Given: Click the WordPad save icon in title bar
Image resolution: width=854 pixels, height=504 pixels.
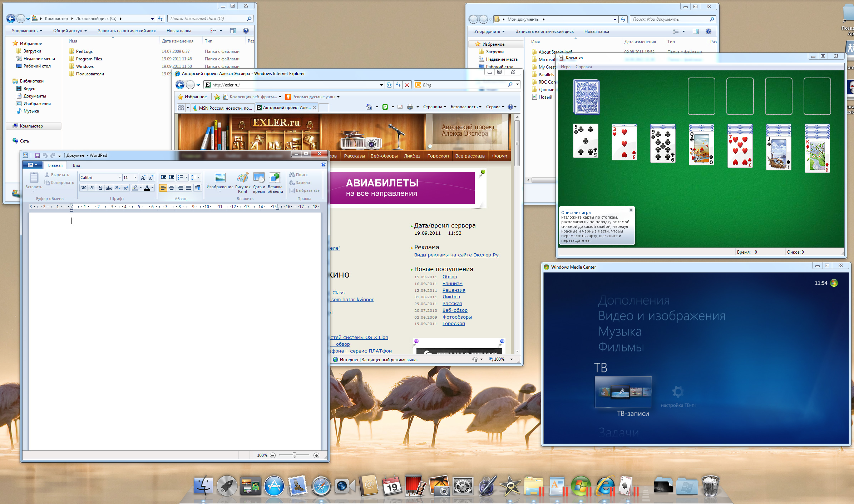Looking at the screenshot, I should point(37,155).
